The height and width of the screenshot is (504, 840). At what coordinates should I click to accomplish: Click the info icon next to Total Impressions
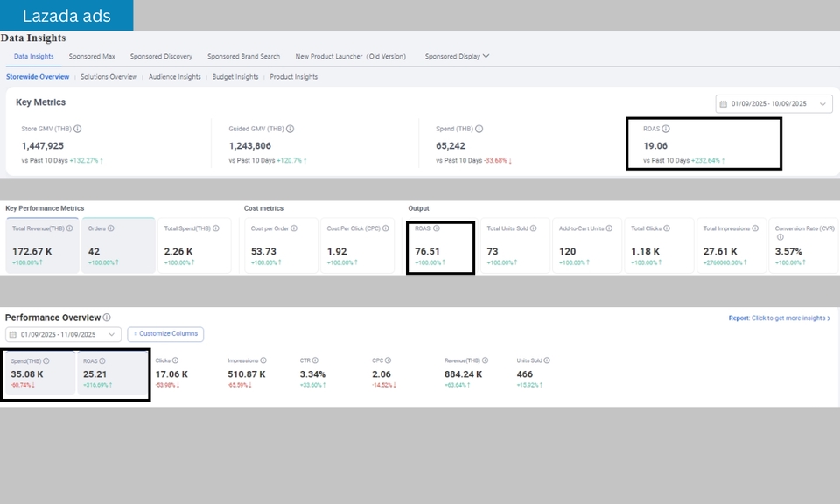[754, 228]
